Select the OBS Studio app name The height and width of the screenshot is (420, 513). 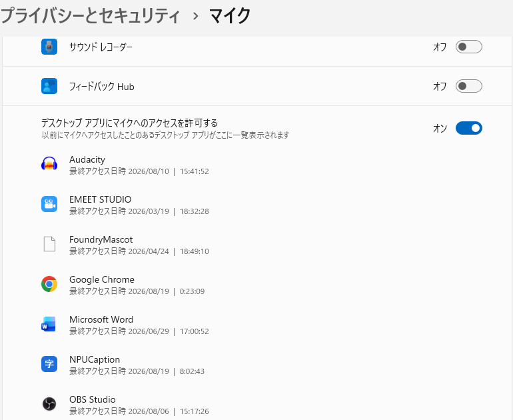click(x=92, y=399)
